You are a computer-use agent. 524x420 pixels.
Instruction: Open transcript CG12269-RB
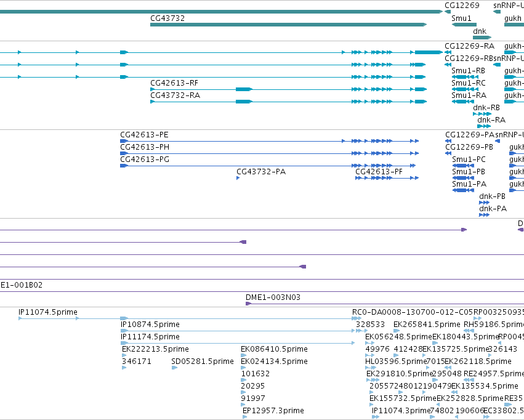469,59
